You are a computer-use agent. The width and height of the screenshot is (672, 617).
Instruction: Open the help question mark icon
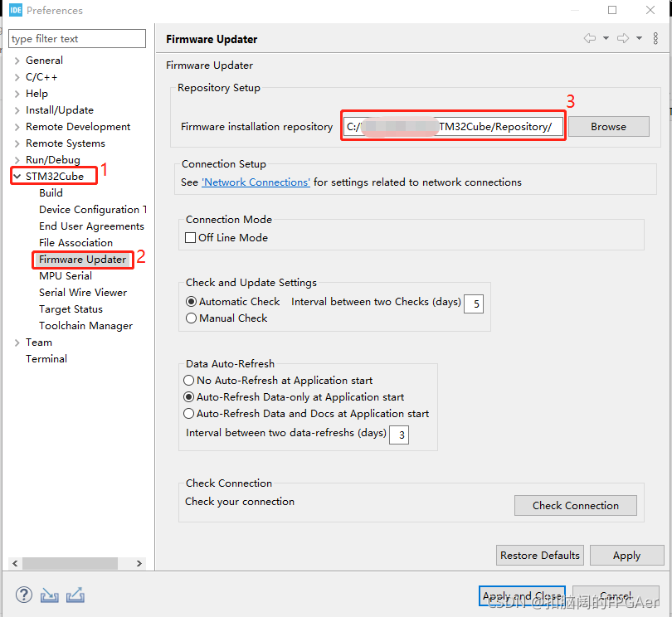[24, 595]
